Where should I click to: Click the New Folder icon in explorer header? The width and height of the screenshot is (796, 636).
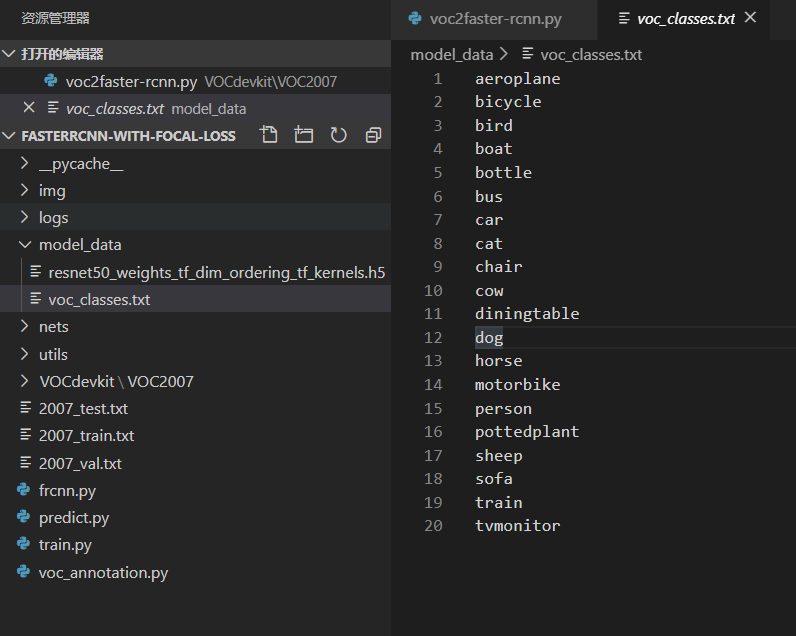pos(304,135)
